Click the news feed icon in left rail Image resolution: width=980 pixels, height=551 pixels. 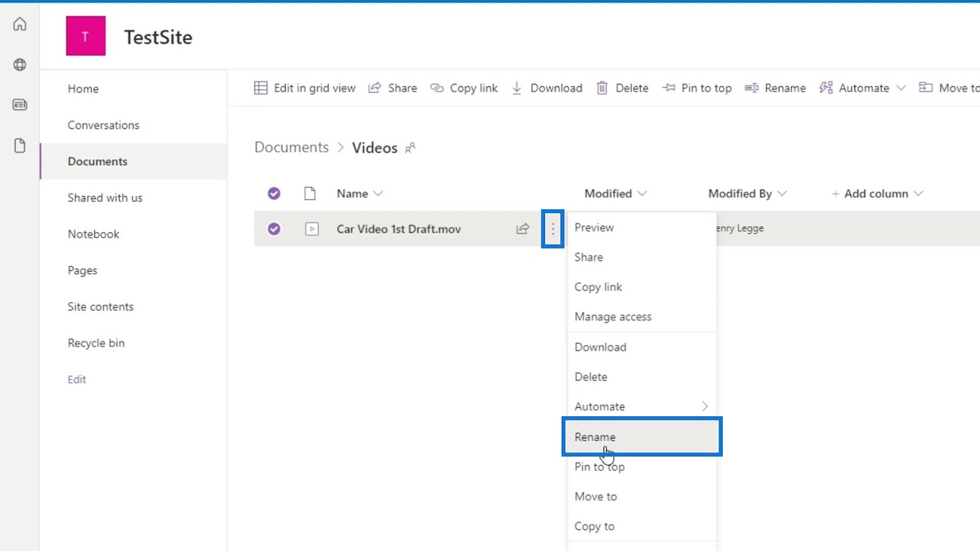tap(20, 105)
